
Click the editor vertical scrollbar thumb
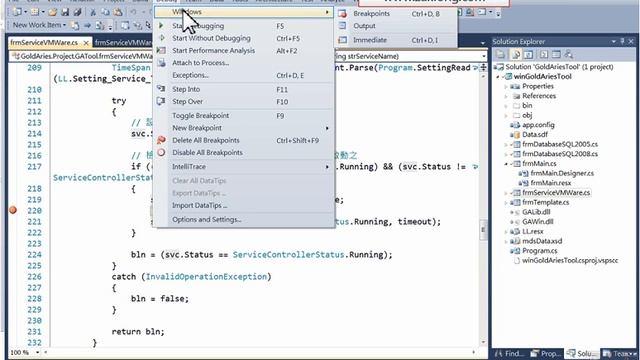click(483, 230)
